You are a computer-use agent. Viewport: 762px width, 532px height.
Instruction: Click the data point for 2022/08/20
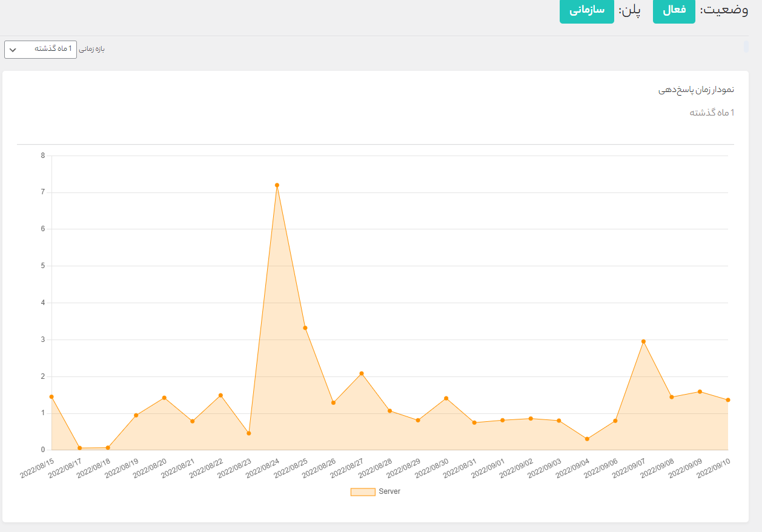[164, 398]
